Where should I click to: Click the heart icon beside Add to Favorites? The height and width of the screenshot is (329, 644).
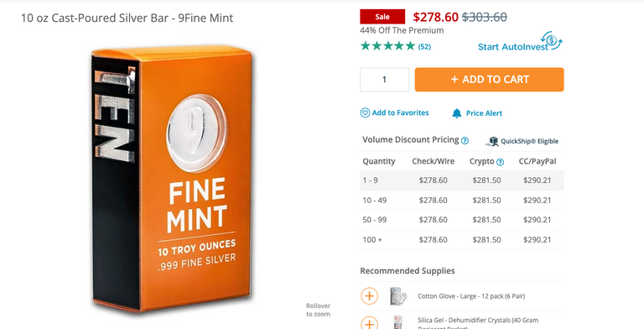click(365, 112)
